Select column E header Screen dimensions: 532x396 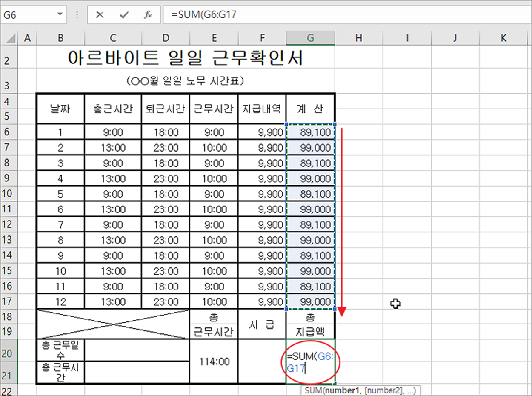(x=214, y=38)
